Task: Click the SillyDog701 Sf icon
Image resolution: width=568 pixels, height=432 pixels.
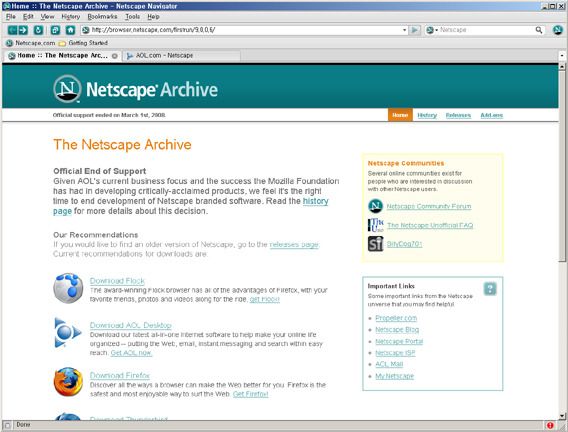Action: [375, 244]
